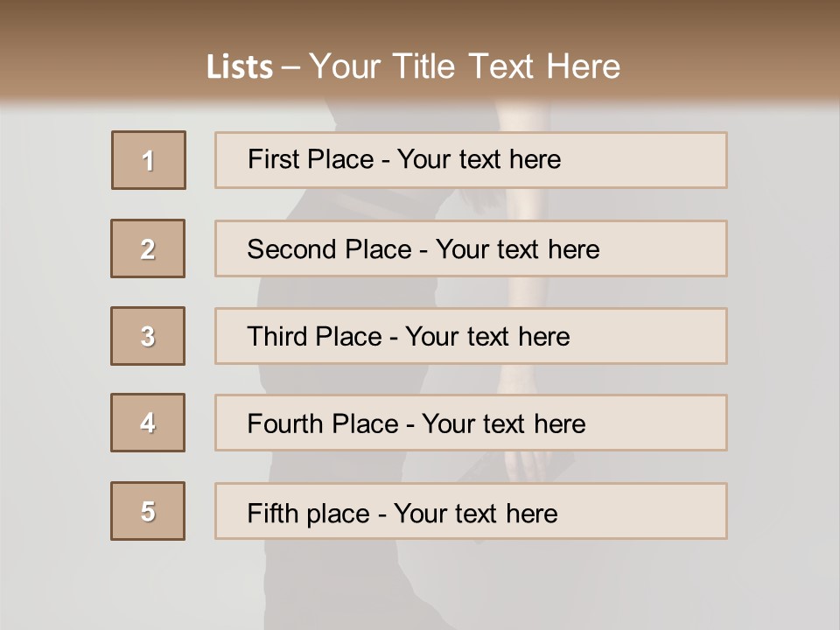
Task: Click the number 1 box
Action: coord(148,160)
